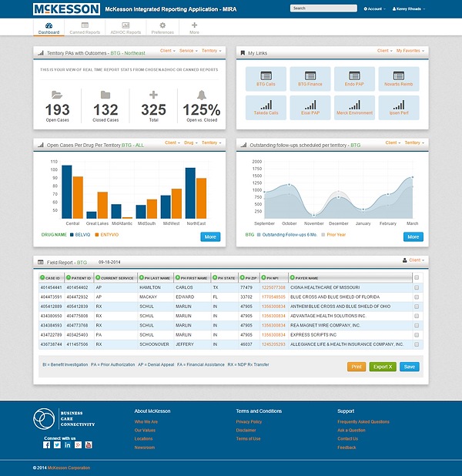Switch to the ADHOC Reports tab
The image size is (462, 476).
coord(126,28)
